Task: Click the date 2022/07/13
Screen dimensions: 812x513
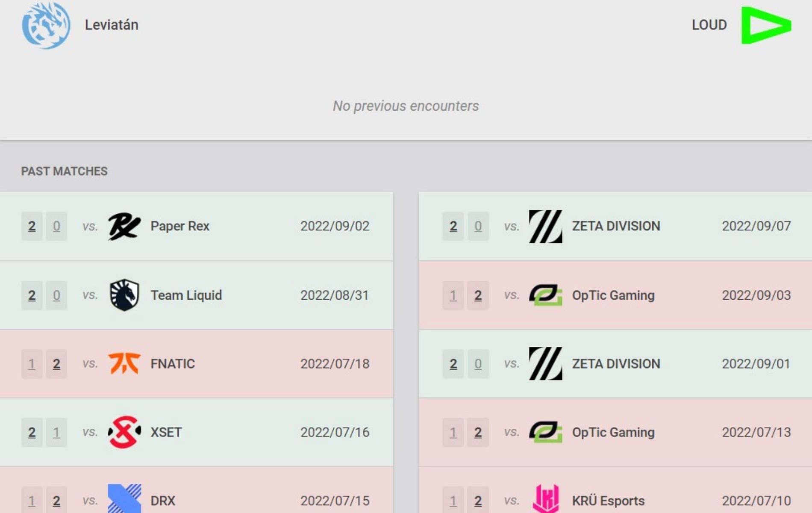Action: click(756, 432)
